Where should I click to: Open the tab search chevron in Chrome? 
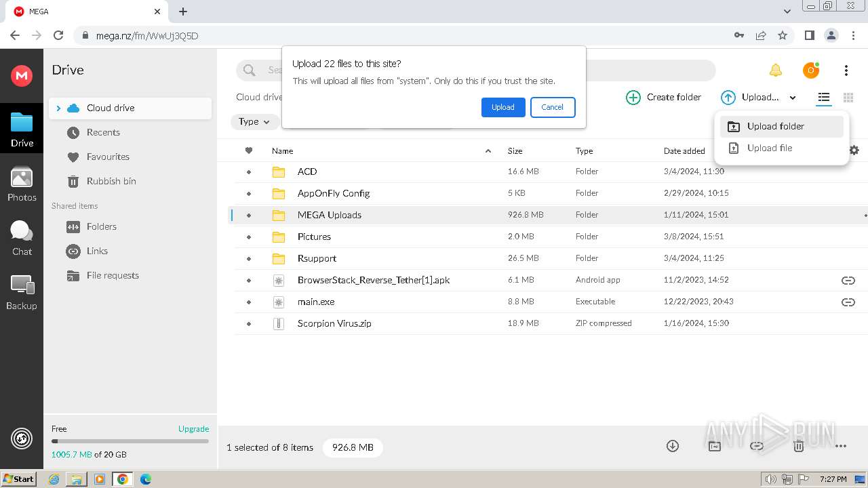(x=787, y=12)
